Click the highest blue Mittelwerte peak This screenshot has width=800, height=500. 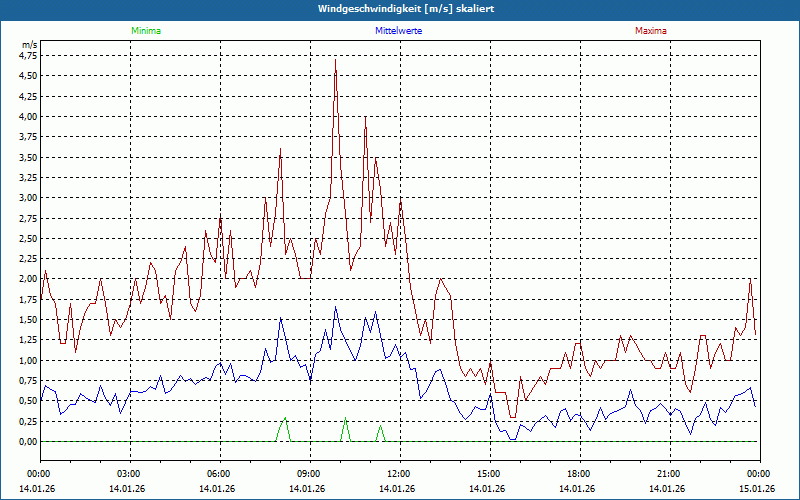point(335,307)
